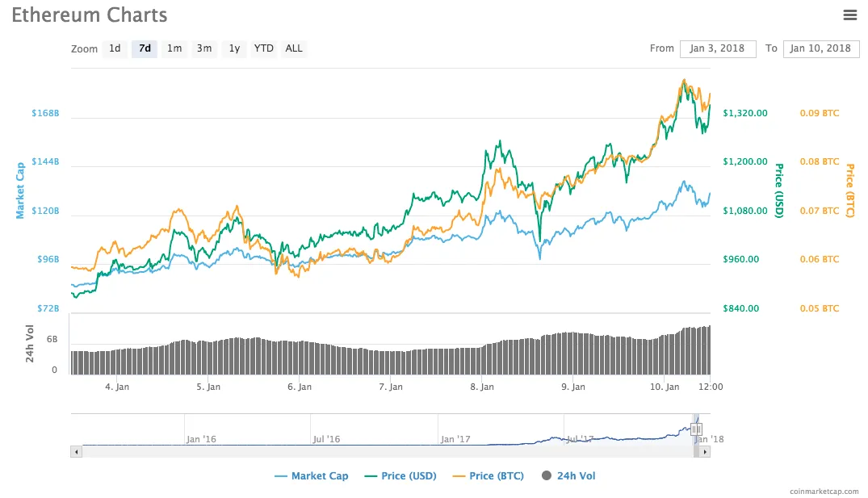
Task: Click the 6. Jan x-axis label
Action: pos(300,387)
